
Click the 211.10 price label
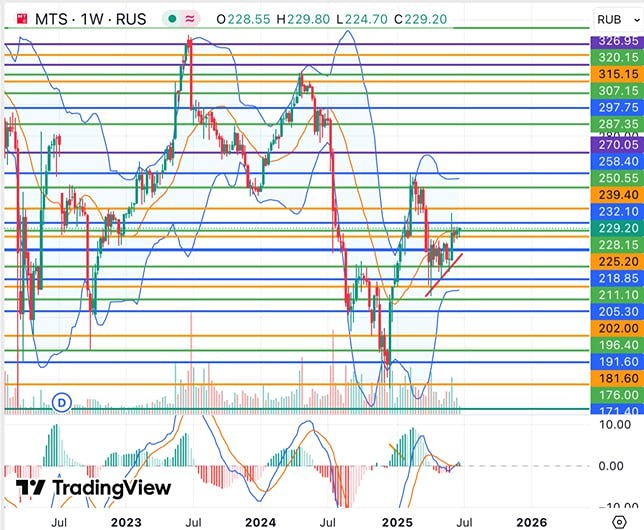pos(617,295)
